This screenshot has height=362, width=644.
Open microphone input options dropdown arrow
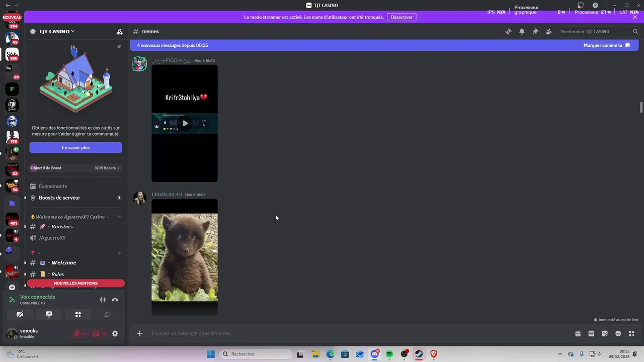[x=85, y=333]
